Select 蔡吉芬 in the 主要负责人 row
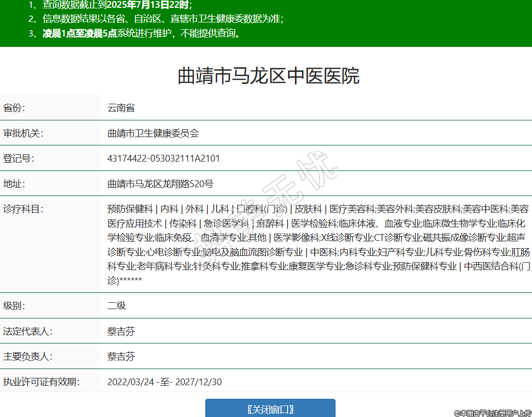The height and width of the screenshot is (417, 532). tap(121, 357)
